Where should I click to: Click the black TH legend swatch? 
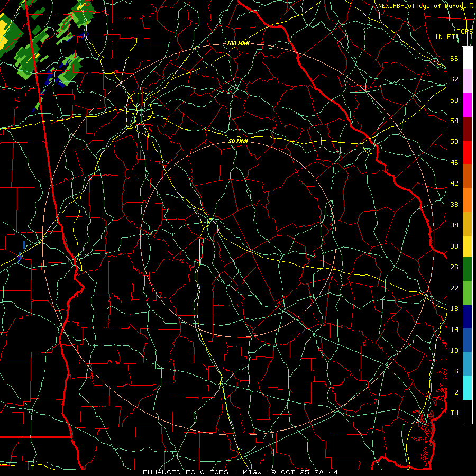pyautogui.click(x=467, y=411)
